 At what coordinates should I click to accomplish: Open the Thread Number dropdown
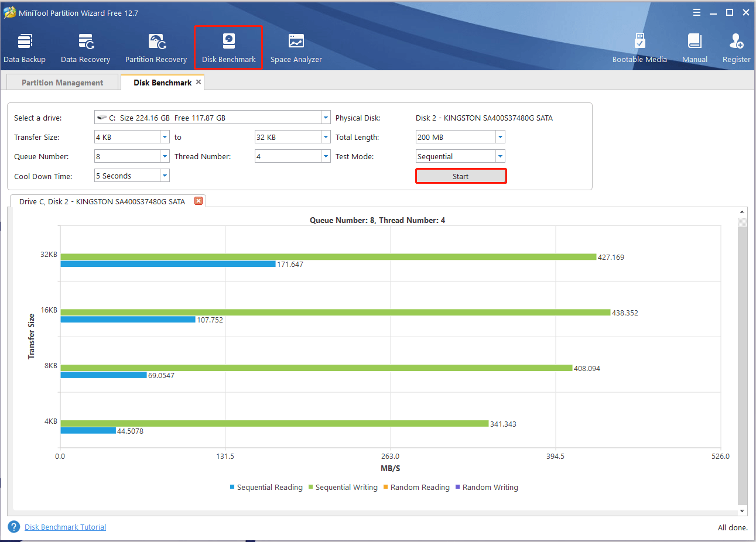pos(326,156)
